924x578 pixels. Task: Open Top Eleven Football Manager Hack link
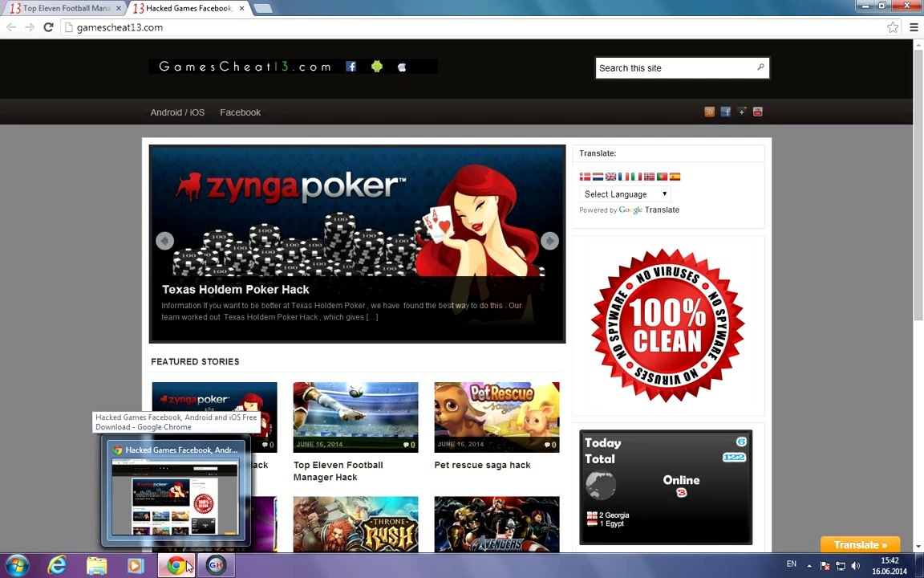click(338, 471)
